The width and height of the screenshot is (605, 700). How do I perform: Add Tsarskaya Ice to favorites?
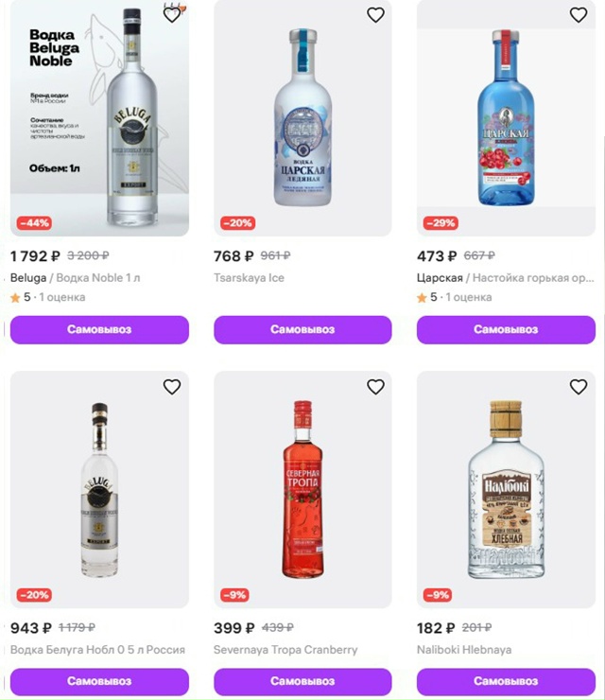point(375,15)
